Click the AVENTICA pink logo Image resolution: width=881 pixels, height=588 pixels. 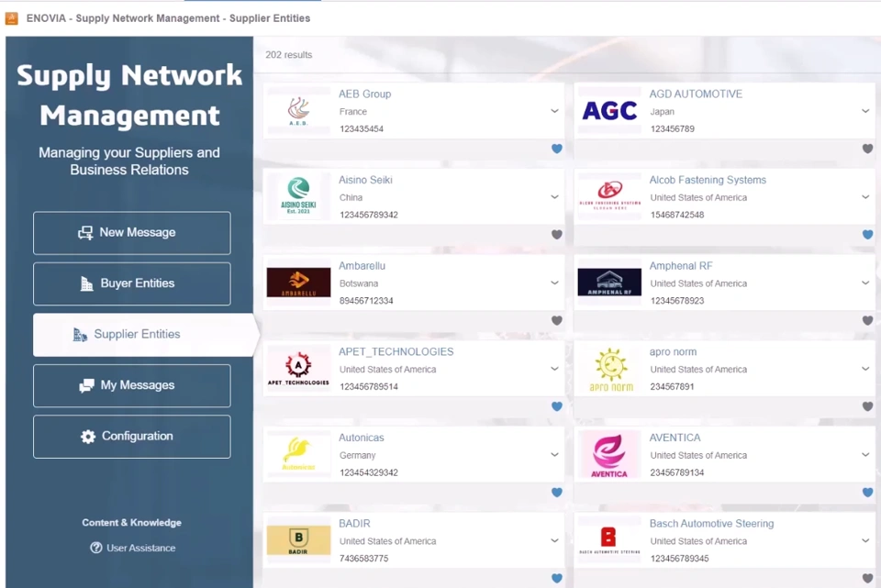[609, 454]
